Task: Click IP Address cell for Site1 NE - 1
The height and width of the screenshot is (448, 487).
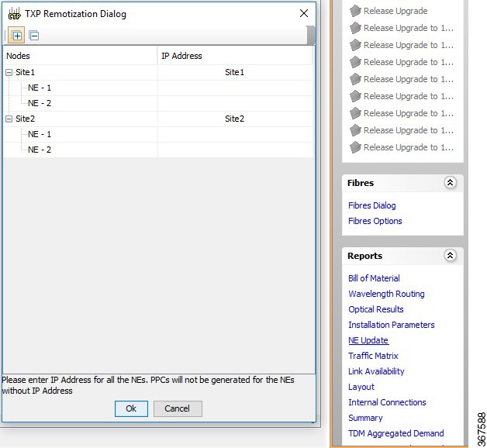Action: [235, 88]
